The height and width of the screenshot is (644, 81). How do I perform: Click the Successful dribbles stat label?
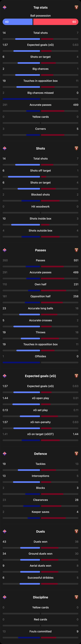pyautogui.click(x=40, y=578)
